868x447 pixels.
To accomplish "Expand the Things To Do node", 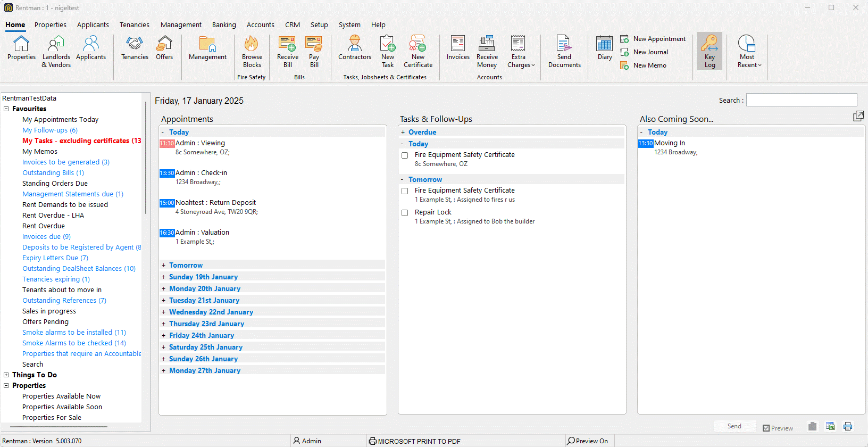I will [6, 375].
